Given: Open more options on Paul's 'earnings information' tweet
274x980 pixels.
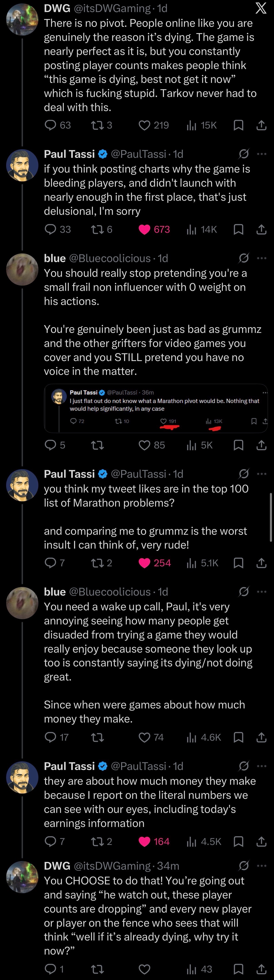Looking at the screenshot, I should pyautogui.click(x=262, y=766).
